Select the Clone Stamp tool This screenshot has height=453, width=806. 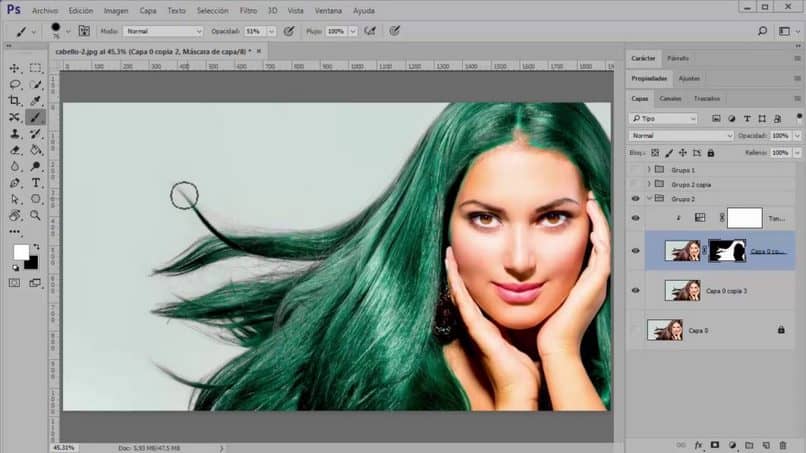15,134
